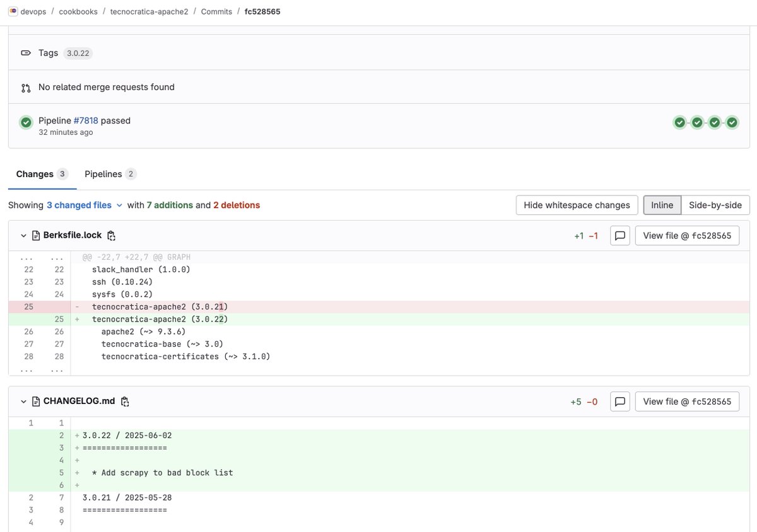Select the Changes tab
757x532 pixels.
click(x=42, y=174)
